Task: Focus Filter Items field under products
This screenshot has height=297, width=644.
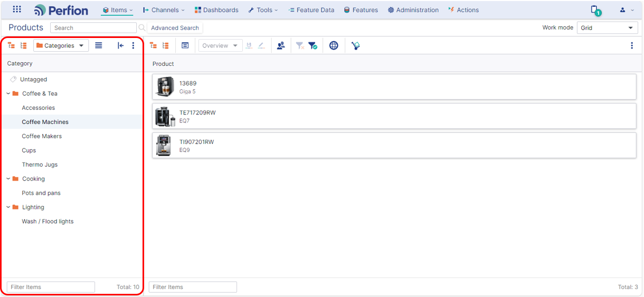Action: tap(193, 287)
